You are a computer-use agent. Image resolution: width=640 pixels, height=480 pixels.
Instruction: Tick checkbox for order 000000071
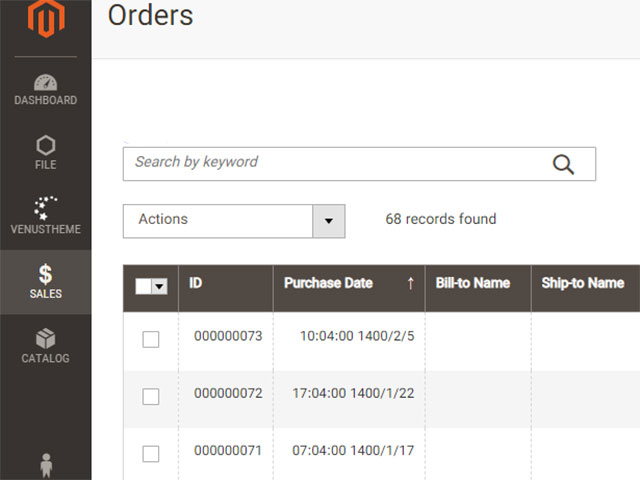[x=151, y=453]
